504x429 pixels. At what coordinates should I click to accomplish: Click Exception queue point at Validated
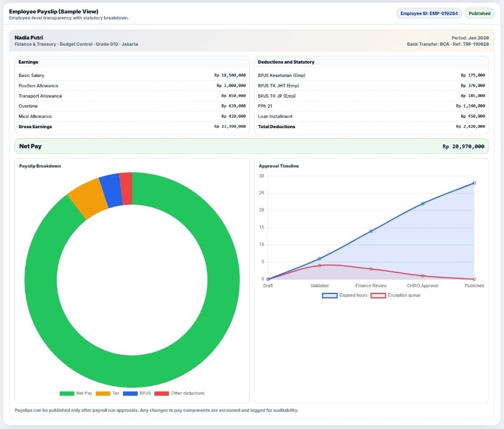319,266
